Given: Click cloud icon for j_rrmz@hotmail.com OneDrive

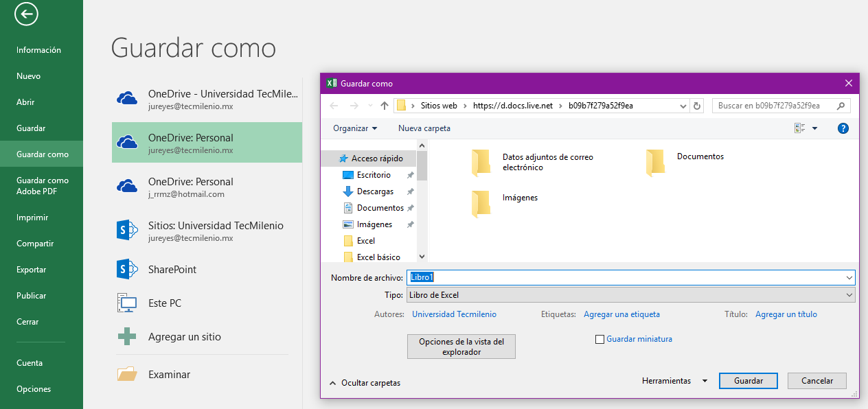Looking at the screenshot, I should (127, 187).
